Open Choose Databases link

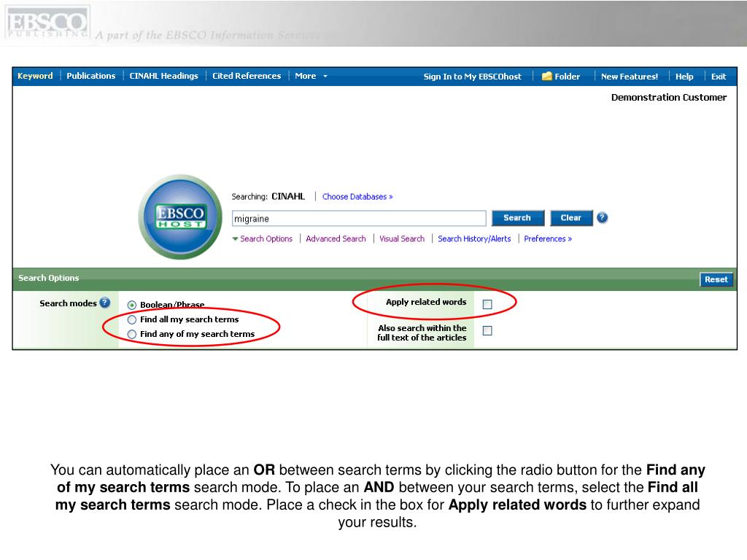point(357,197)
